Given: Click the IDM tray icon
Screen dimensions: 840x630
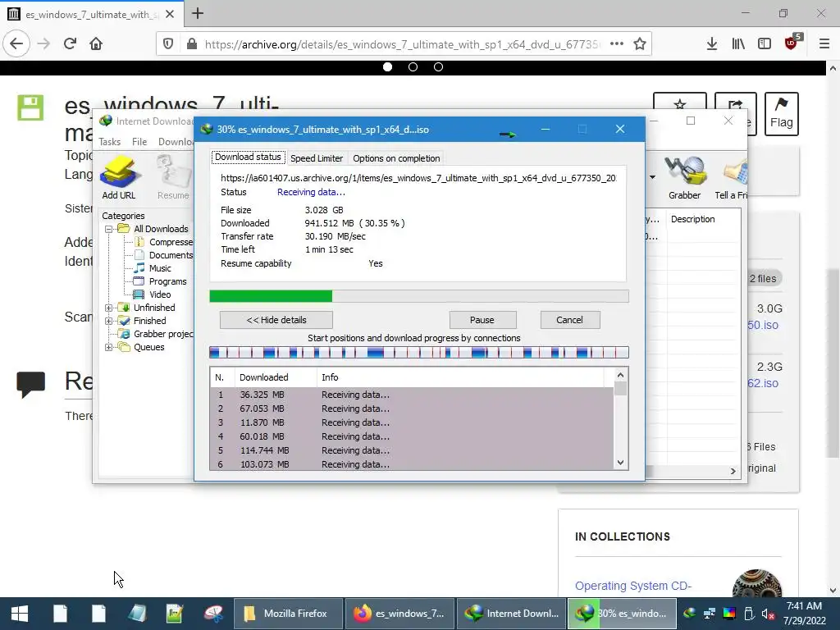Looking at the screenshot, I should point(690,614).
